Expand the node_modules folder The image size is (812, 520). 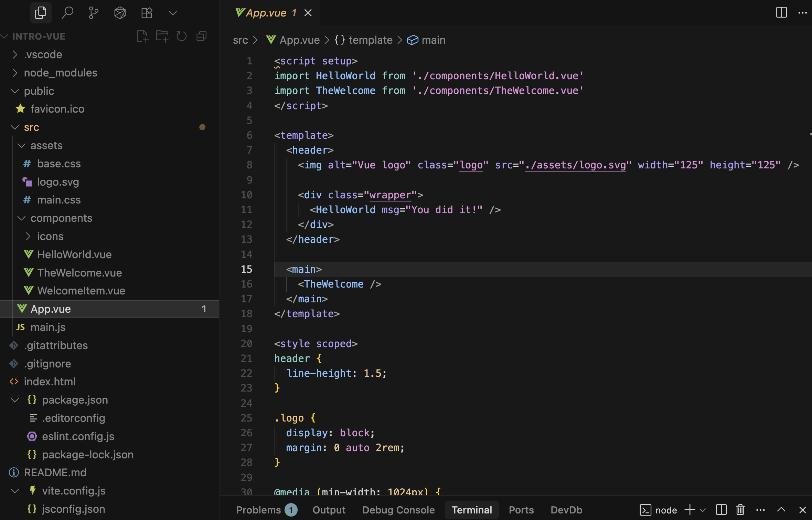point(15,73)
